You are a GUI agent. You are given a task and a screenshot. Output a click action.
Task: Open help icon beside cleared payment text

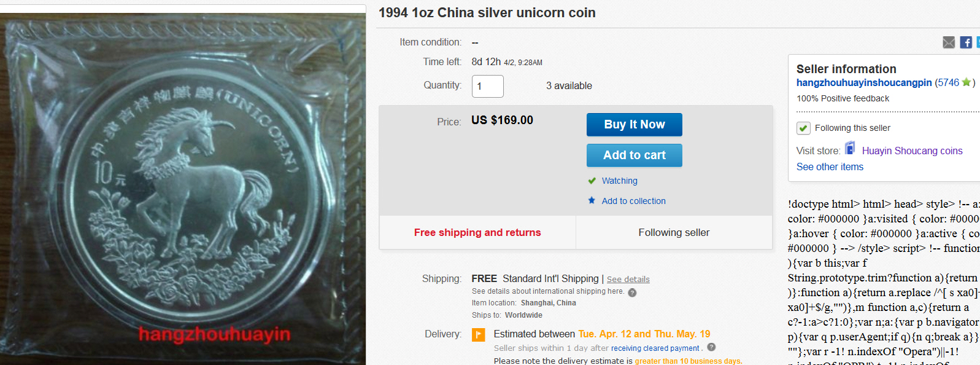(711, 347)
